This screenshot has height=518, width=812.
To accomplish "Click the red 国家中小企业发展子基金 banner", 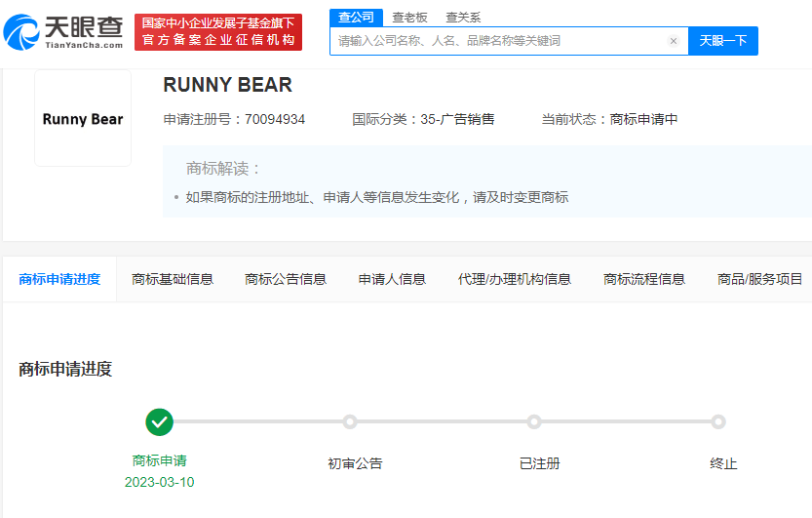I will pyautogui.click(x=218, y=32).
